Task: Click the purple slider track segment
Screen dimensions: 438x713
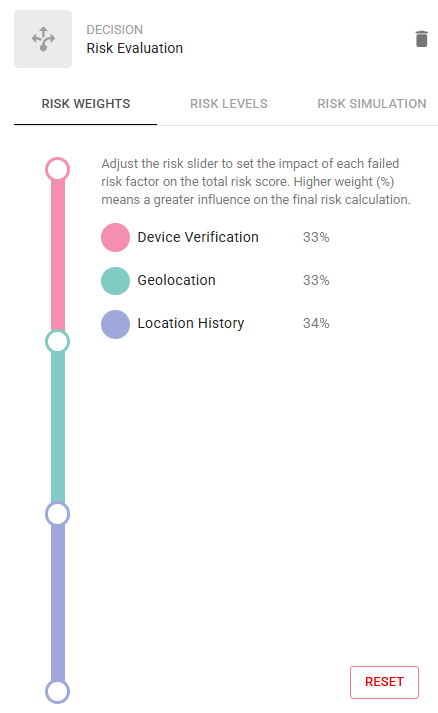Action: pos(58,603)
